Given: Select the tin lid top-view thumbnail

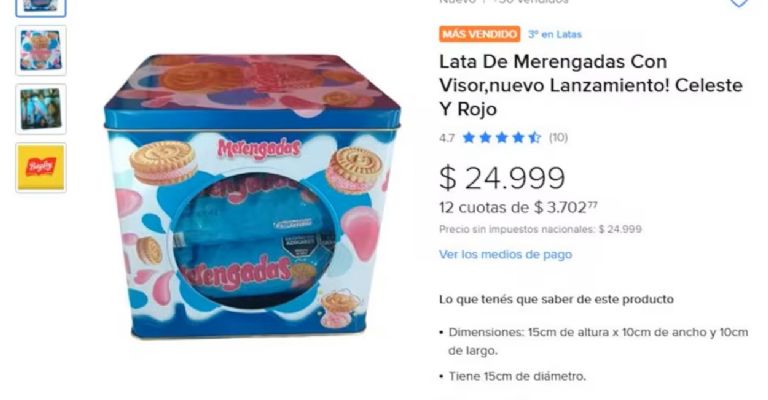Looking at the screenshot, I should (x=41, y=50).
